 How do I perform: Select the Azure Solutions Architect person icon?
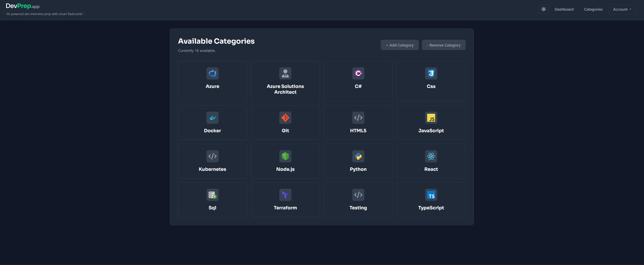(285, 73)
